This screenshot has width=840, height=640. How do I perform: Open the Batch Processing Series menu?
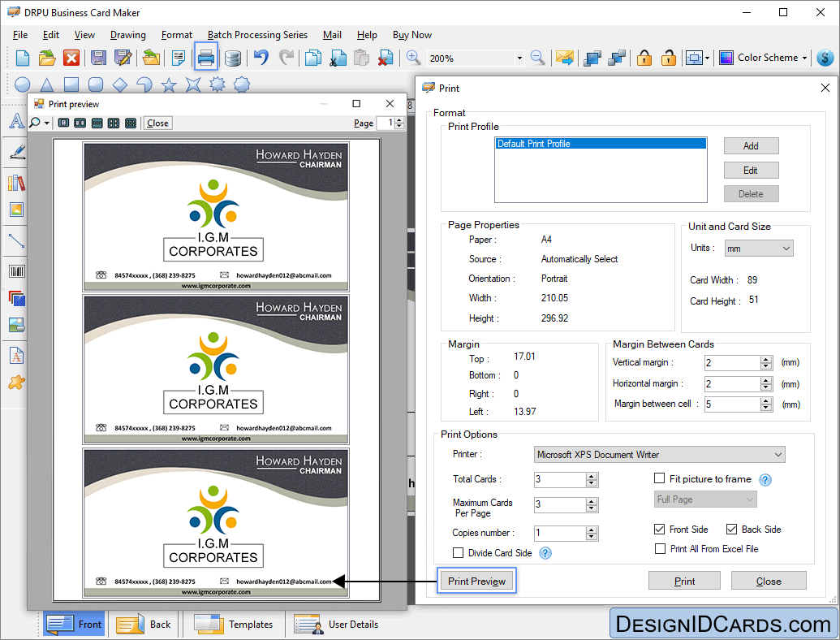click(257, 35)
